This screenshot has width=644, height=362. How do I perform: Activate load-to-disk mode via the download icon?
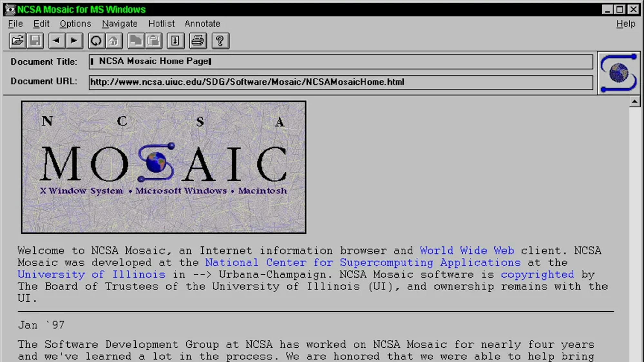pyautogui.click(x=175, y=41)
